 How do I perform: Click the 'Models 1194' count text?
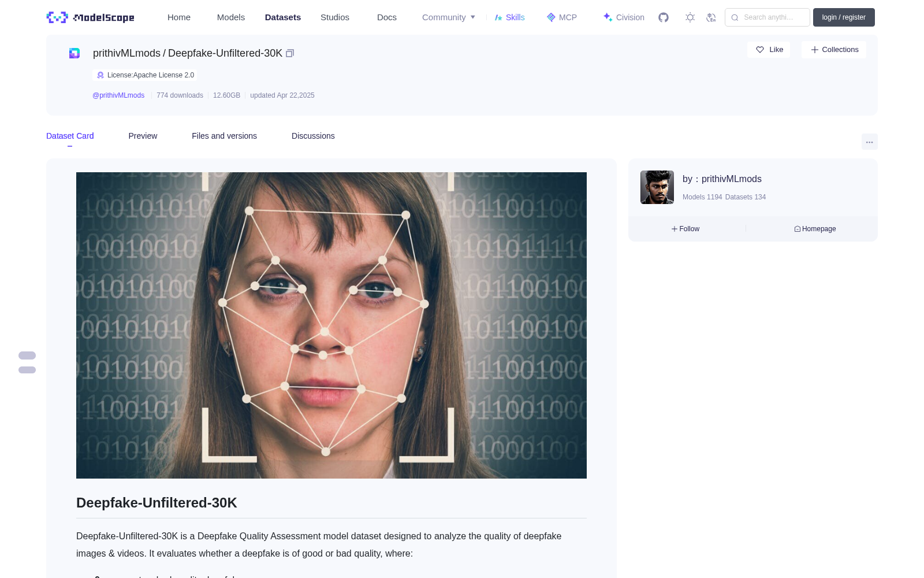[702, 197]
